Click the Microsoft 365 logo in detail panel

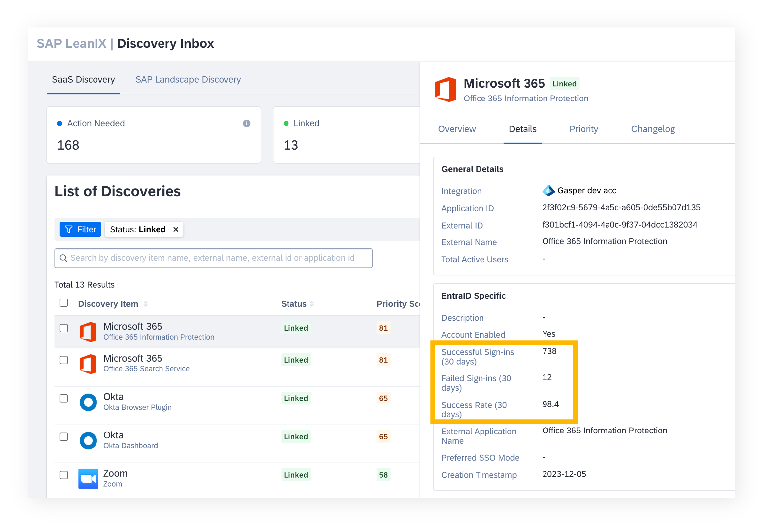click(446, 89)
